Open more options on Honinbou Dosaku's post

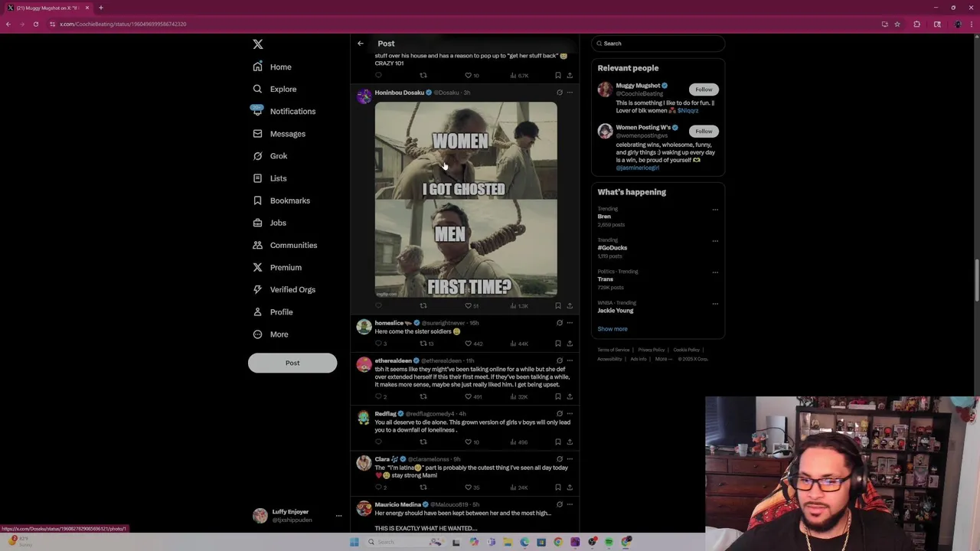coord(570,93)
